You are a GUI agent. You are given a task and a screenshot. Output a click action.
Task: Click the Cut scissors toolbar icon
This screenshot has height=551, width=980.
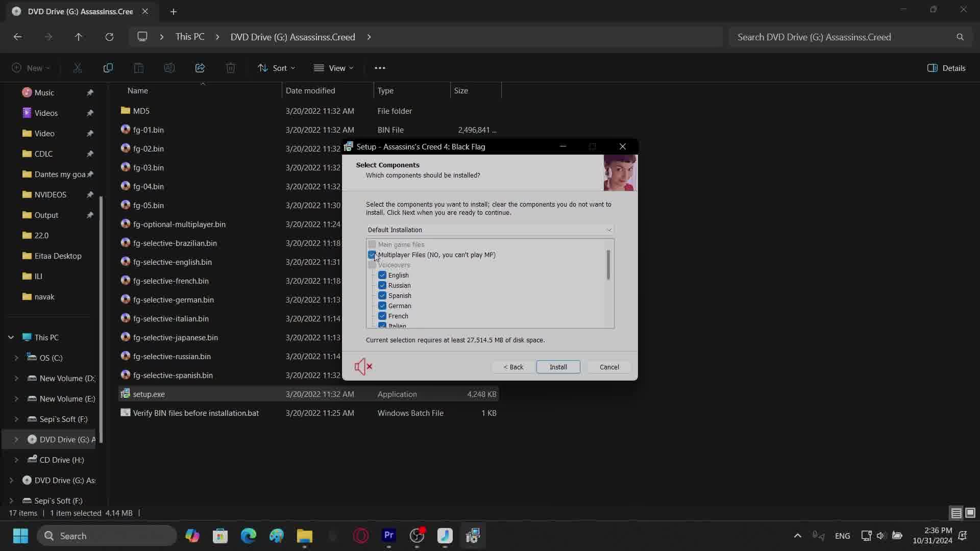[78, 68]
